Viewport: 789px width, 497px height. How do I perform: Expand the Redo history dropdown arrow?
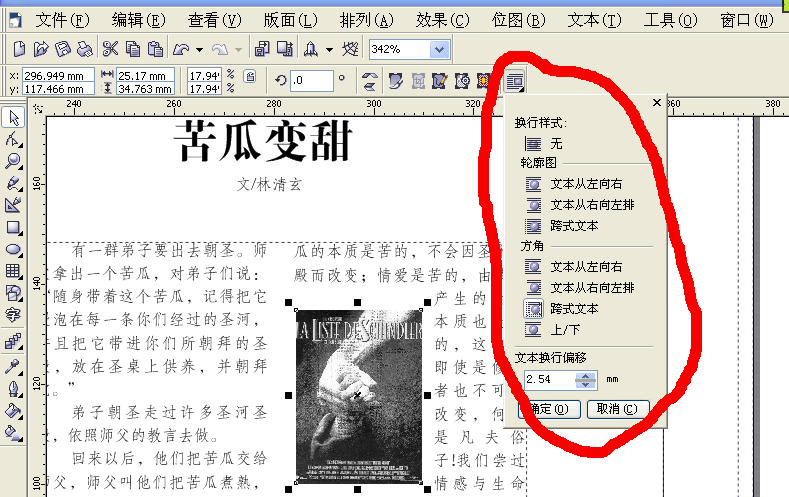(x=239, y=50)
